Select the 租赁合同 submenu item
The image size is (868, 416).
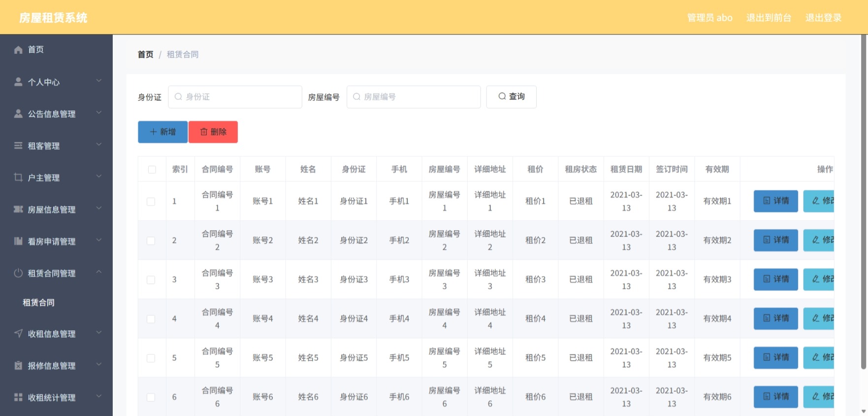pos(56,303)
